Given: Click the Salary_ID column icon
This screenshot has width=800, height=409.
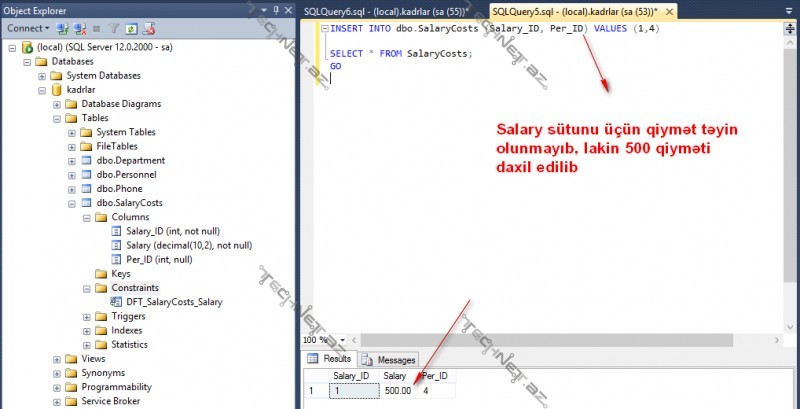Looking at the screenshot, I should tap(116, 231).
